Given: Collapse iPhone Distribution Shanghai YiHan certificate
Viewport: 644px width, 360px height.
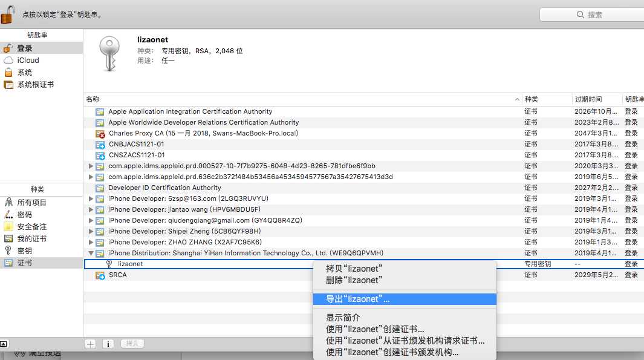Looking at the screenshot, I should pos(91,253).
